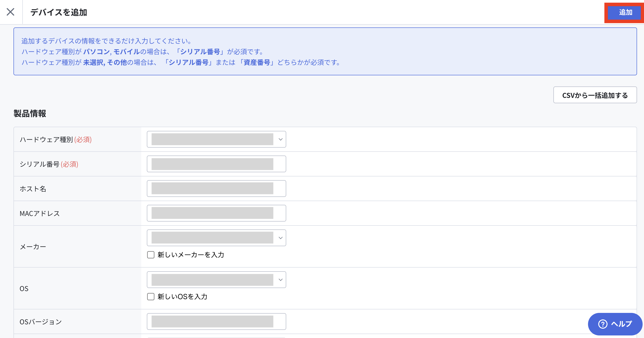This screenshot has width=644, height=338.
Task: Click the bold 未選択, その他 text in notice
Action: point(105,62)
